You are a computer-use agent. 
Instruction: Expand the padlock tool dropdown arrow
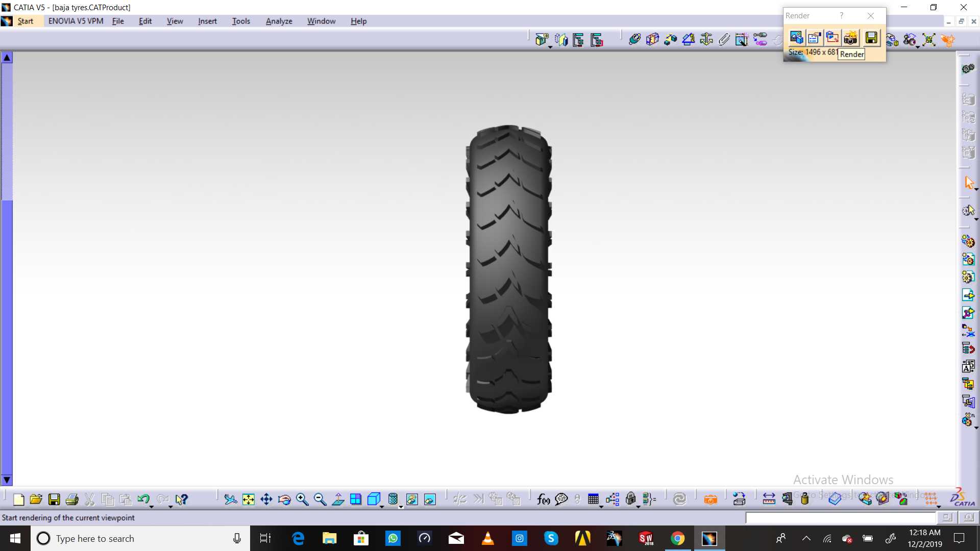(638, 507)
